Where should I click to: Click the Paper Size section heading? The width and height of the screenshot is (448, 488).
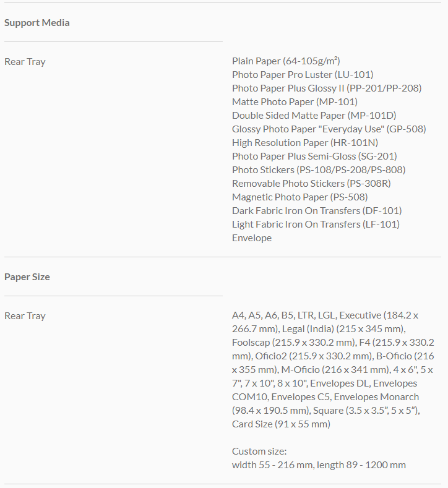pos(27,277)
